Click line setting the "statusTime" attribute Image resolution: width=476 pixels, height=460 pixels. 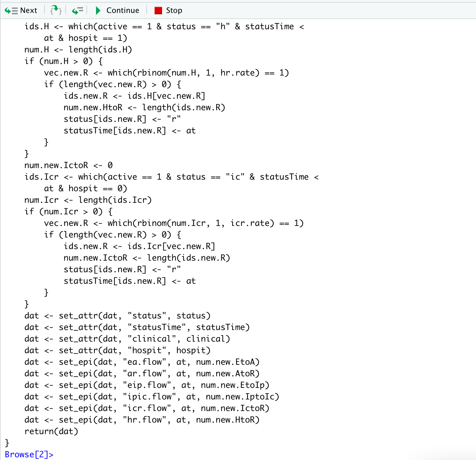tap(137, 327)
